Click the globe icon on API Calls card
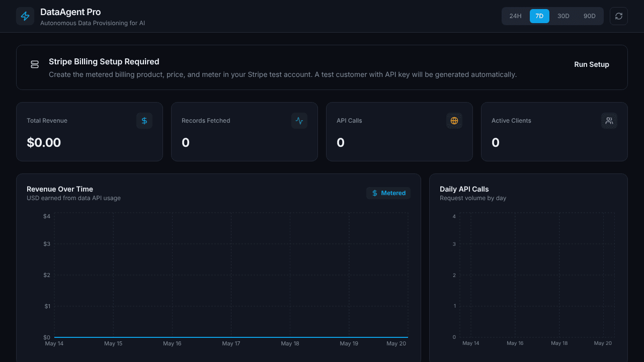The width and height of the screenshot is (644, 362). [x=454, y=121]
